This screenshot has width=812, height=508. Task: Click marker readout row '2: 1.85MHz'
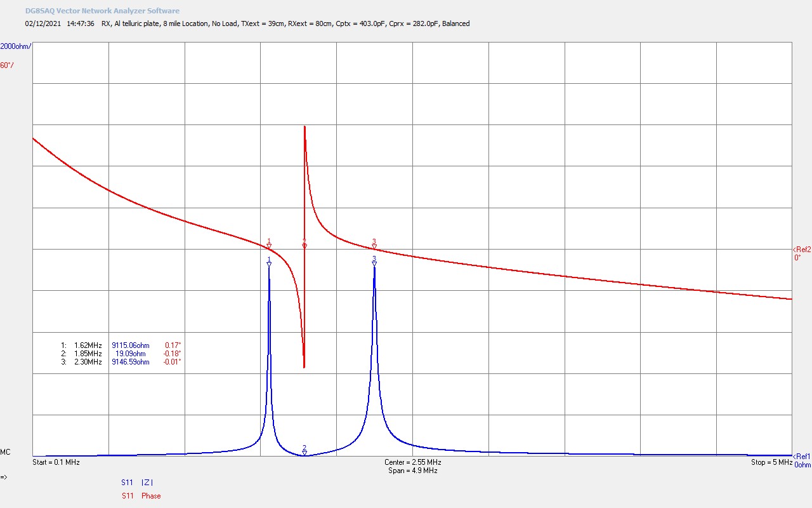click(x=121, y=354)
